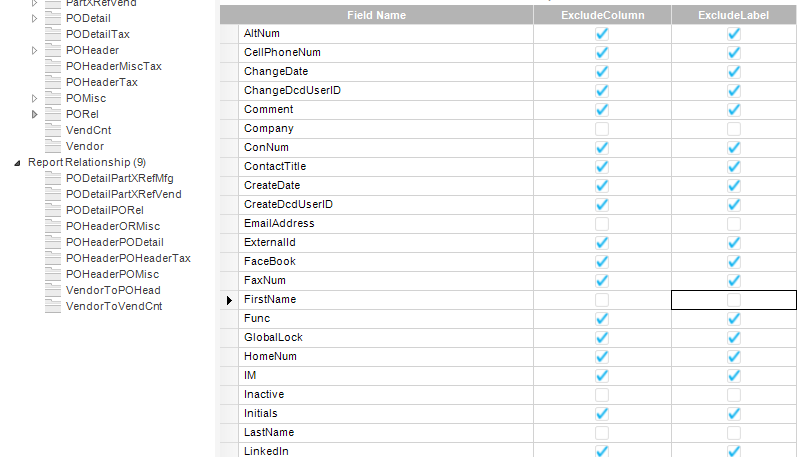
Task: Click the VendCnt table icon
Action: pyautogui.click(x=53, y=130)
